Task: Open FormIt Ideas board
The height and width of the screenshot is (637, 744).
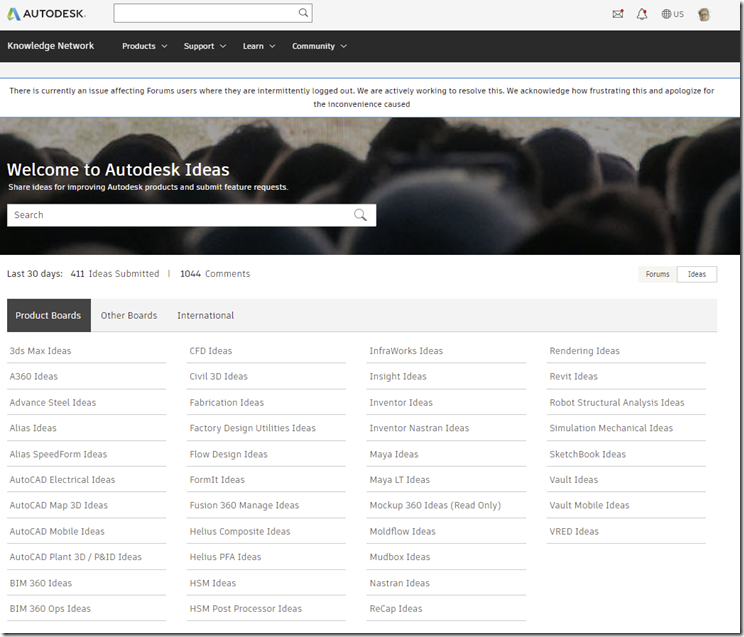Action: click(x=217, y=480)
